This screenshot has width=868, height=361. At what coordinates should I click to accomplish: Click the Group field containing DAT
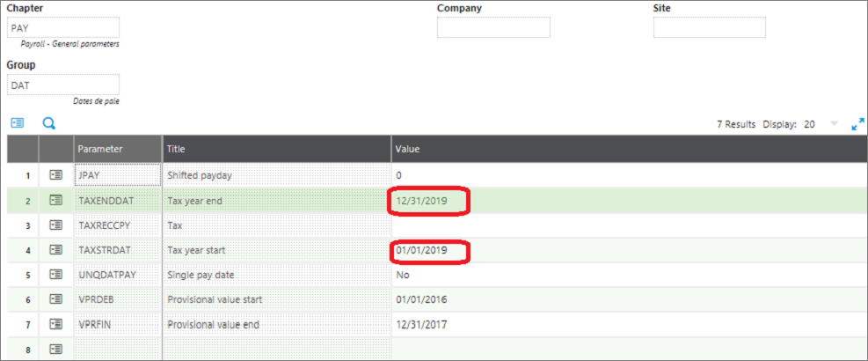[62, 85]
